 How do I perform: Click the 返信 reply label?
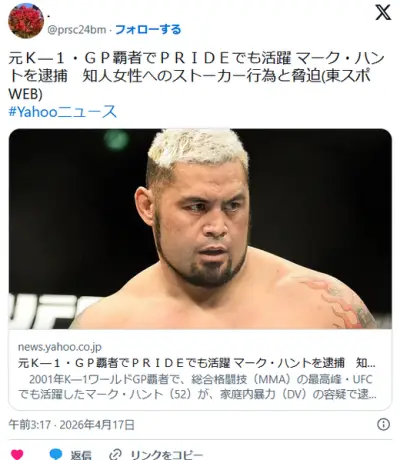pyautogui.click(x=81, y=455)
